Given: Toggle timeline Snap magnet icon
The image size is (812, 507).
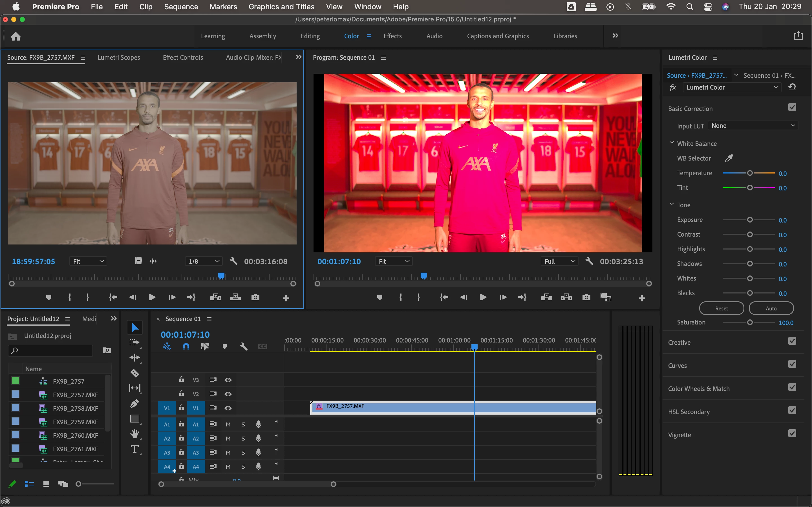Looking at the screenshot, I should click(x=186, y=346).
